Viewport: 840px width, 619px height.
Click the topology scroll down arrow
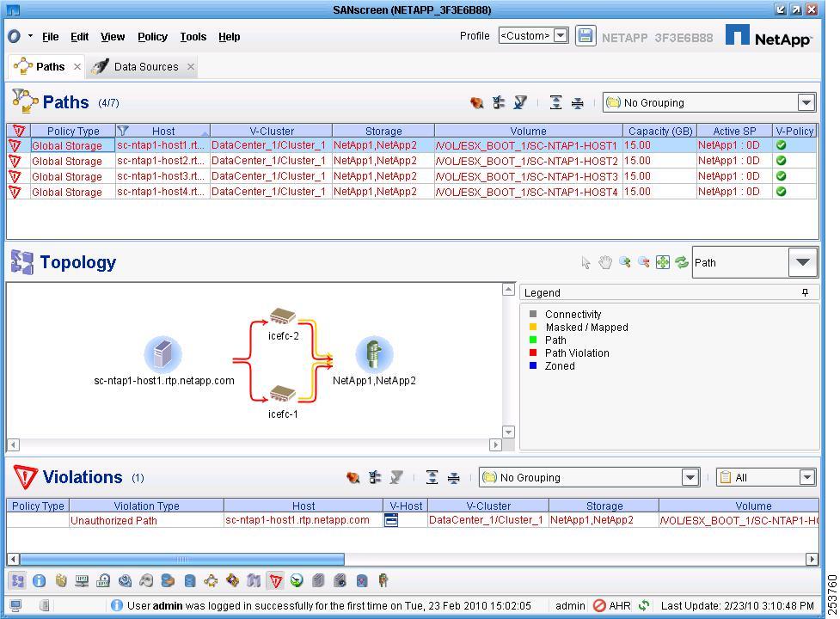(x=508, y=432)
